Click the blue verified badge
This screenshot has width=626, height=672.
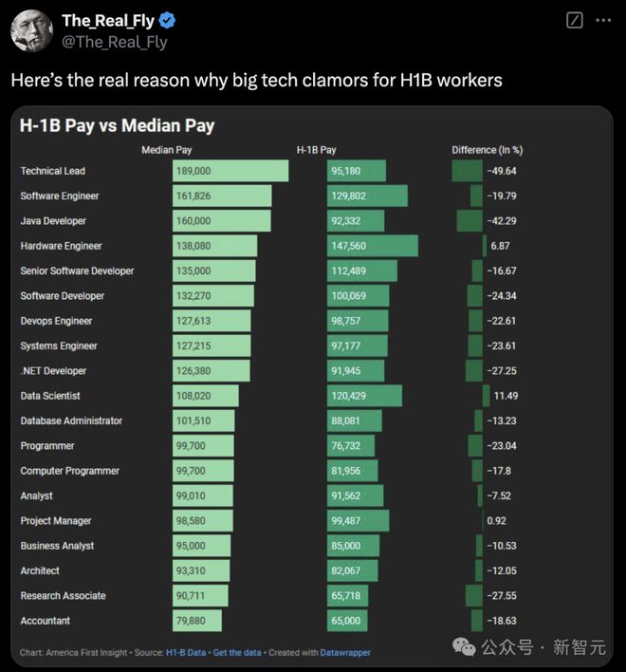coord(167,20)
